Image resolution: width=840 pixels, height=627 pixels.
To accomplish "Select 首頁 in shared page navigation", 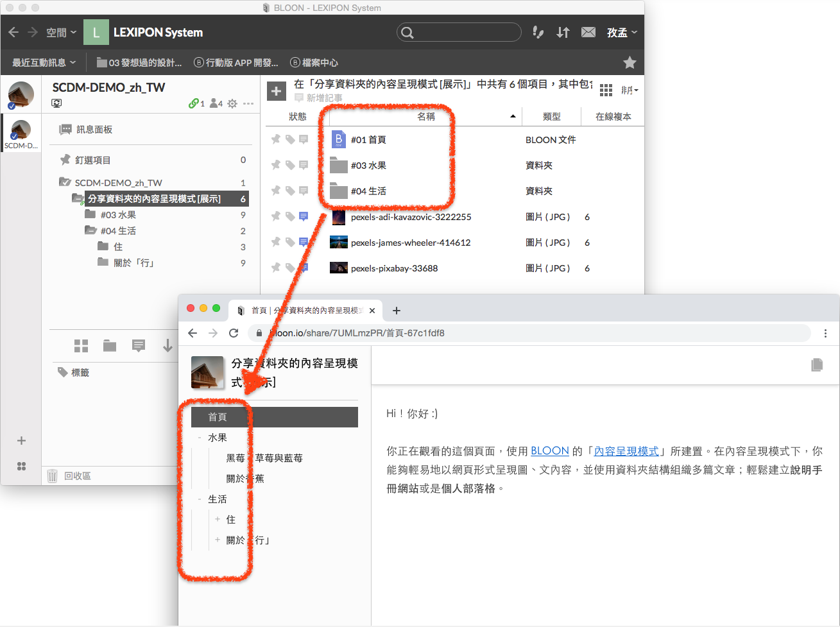I will (x=275, y=417).
